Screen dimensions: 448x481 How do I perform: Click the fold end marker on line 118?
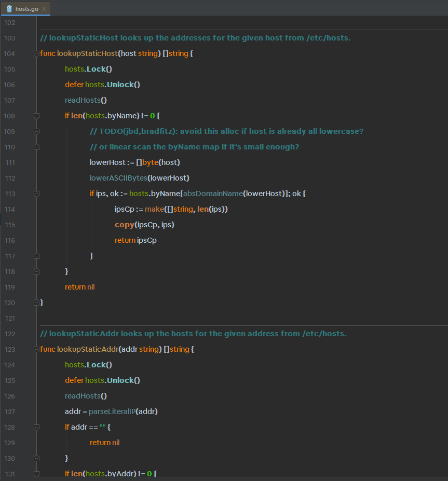click(36, 271)
